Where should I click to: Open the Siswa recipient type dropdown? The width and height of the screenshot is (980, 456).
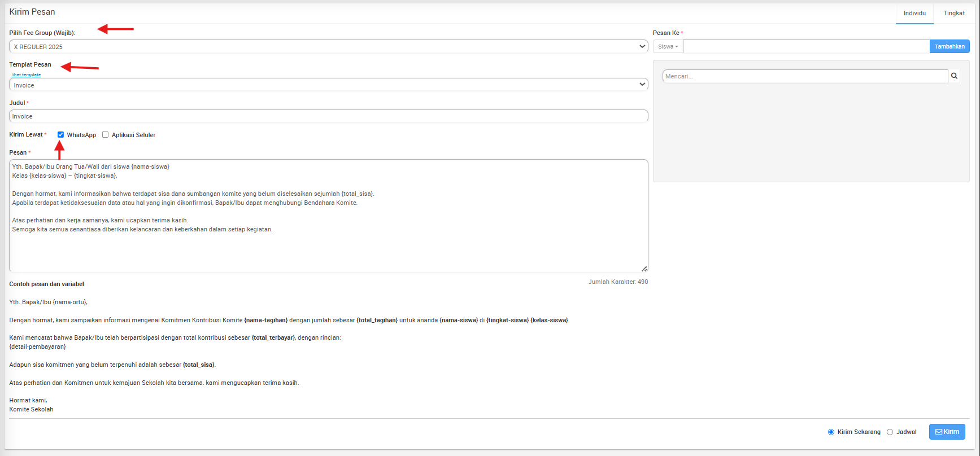click(668, 46)
